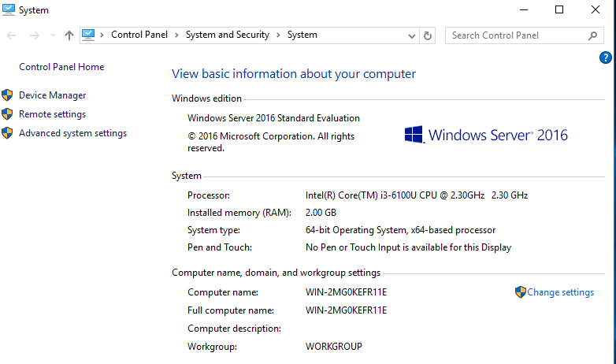The width and height of the screenshot is (616, 364).
Task: Click 'View basic information about your computer' heading
Action: click(x=294, y=74)
